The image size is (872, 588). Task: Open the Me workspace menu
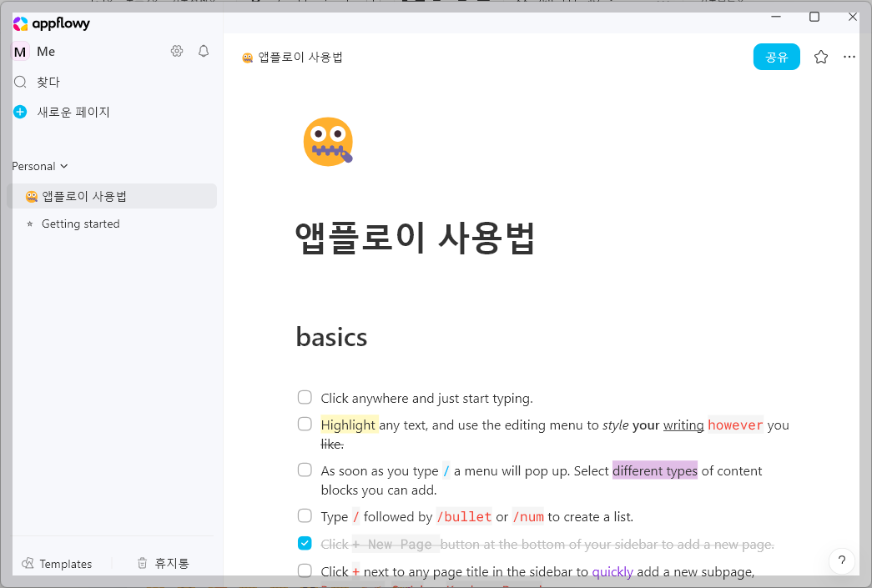tap(46, 52)
